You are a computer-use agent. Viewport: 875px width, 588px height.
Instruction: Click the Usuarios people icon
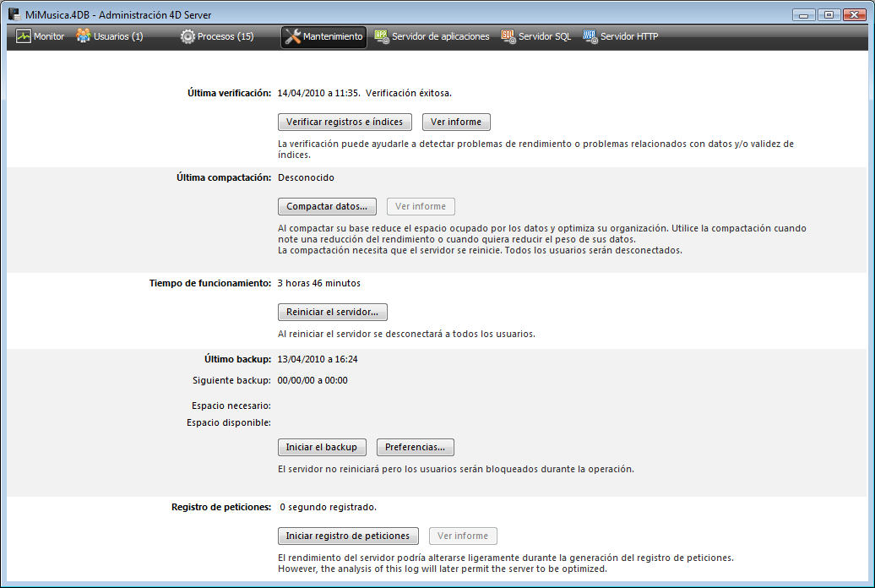(x=84, y=36)
